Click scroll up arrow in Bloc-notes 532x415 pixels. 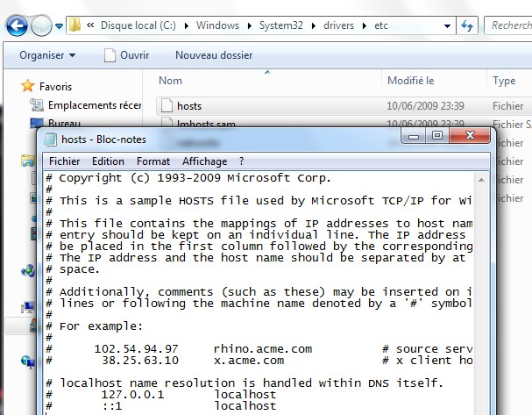[x=481, y=180]
